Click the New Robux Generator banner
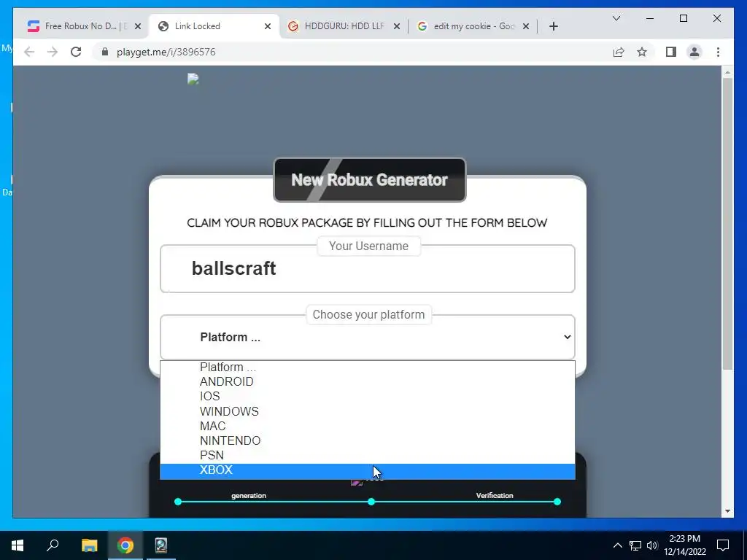This screenshot has height=560, width=747. click(370, 180)
